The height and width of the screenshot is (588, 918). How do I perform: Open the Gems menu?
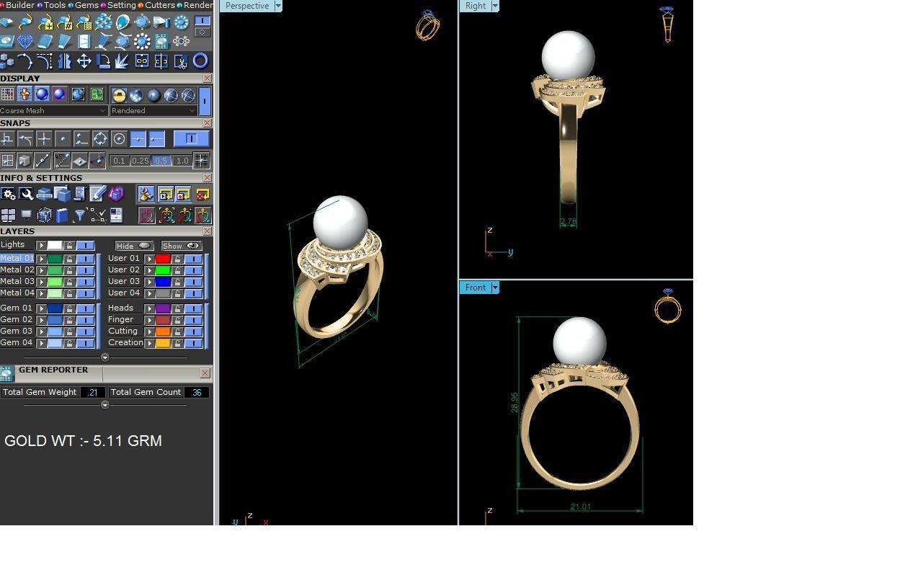coord(86,5)
